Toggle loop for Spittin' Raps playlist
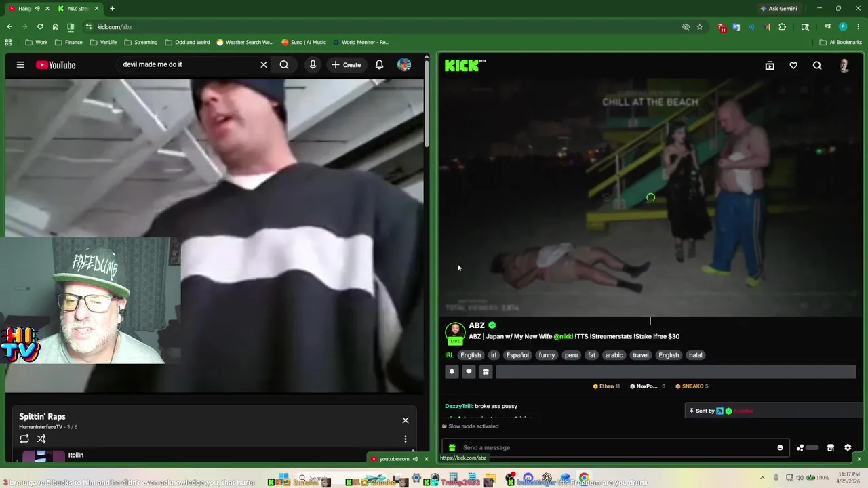This screenshot has width=868, height=488. [24, 439]
